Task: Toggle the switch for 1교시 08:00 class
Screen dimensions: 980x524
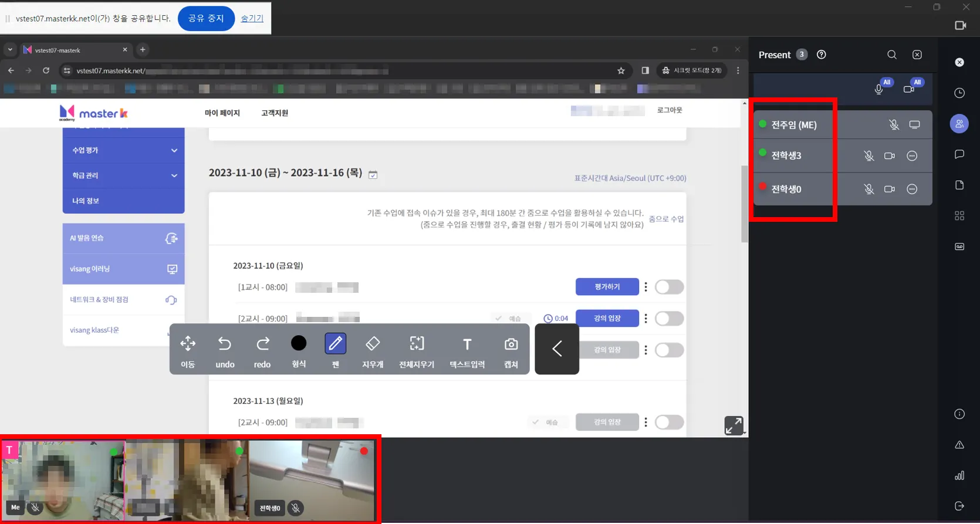Action: point(669,287)
